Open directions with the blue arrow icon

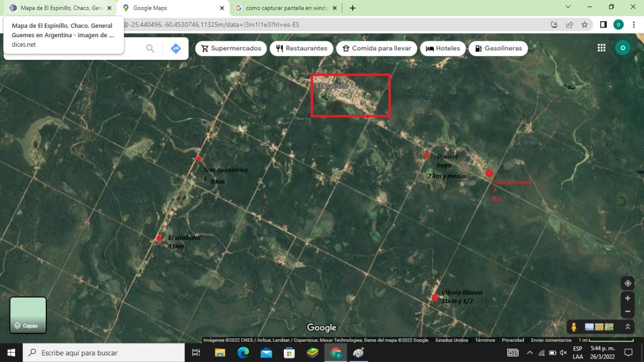point(176,48)
